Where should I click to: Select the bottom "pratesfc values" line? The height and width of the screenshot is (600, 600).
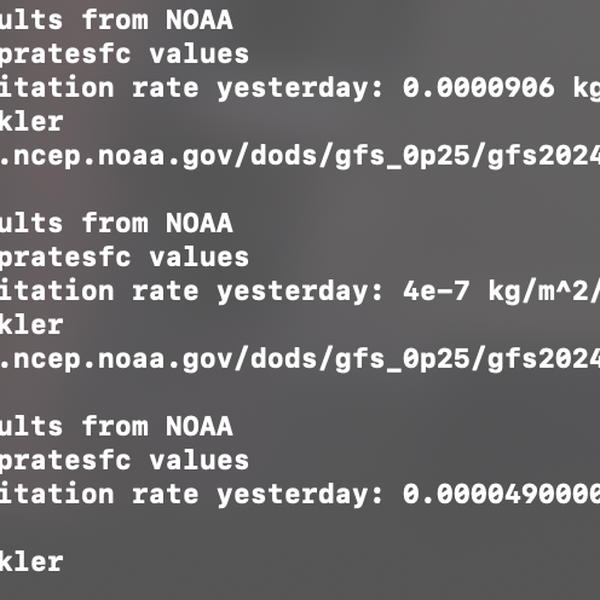click(x=124, y=460)
